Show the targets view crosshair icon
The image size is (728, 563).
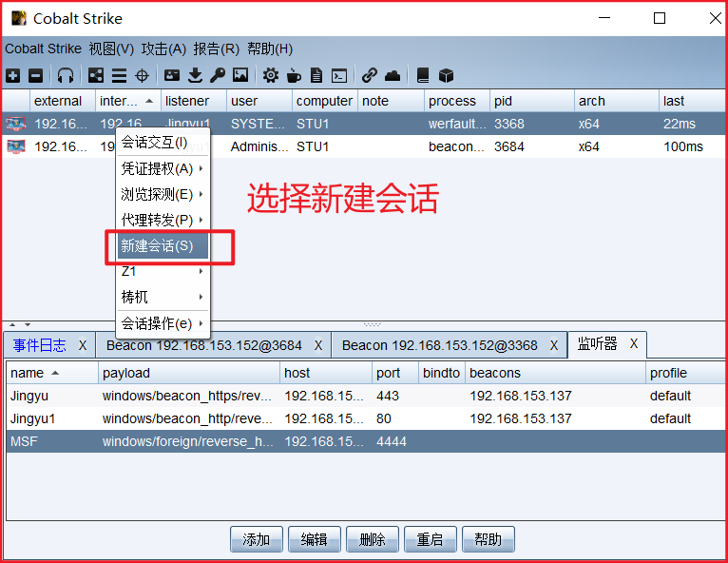(142, 75)
